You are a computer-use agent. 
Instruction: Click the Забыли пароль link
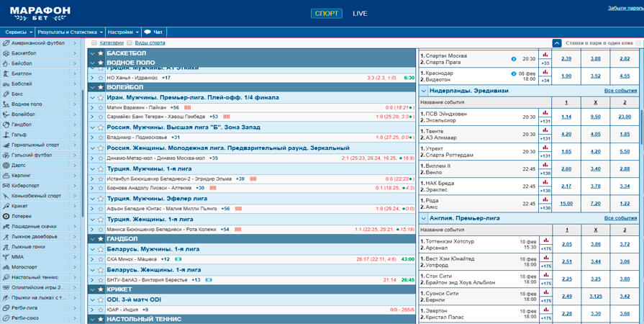pyautogui.click(x=625, y=8)
